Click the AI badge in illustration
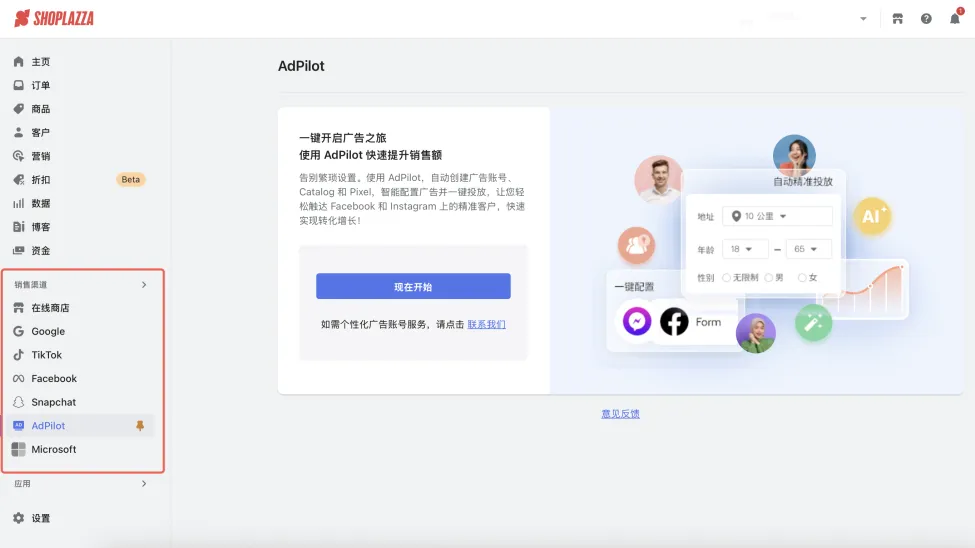The width and height of the screenshot is (975, 548). click(x=872, y=216)
